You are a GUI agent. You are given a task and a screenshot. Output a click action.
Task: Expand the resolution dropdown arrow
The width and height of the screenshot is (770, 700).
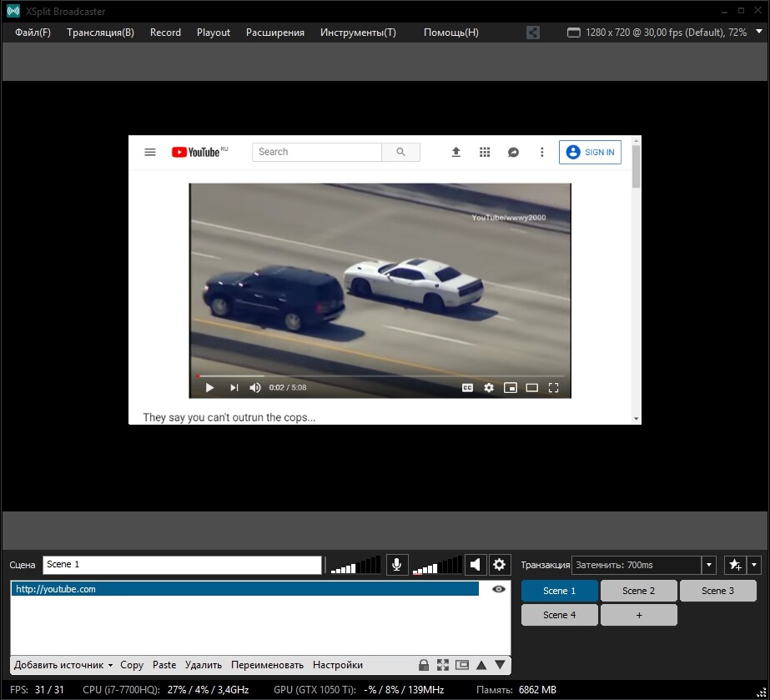pos(758,32)
